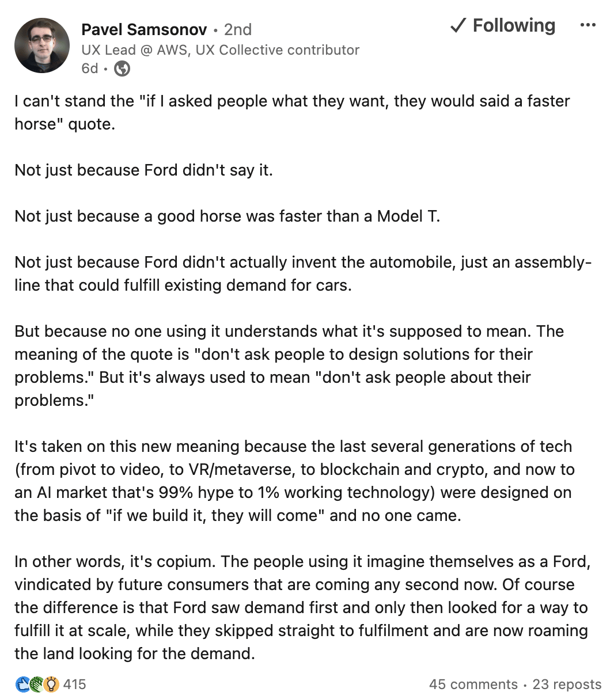Click the 2nd degree connection badge
This screenshot has height=700, width=614.
pos(237,29)
